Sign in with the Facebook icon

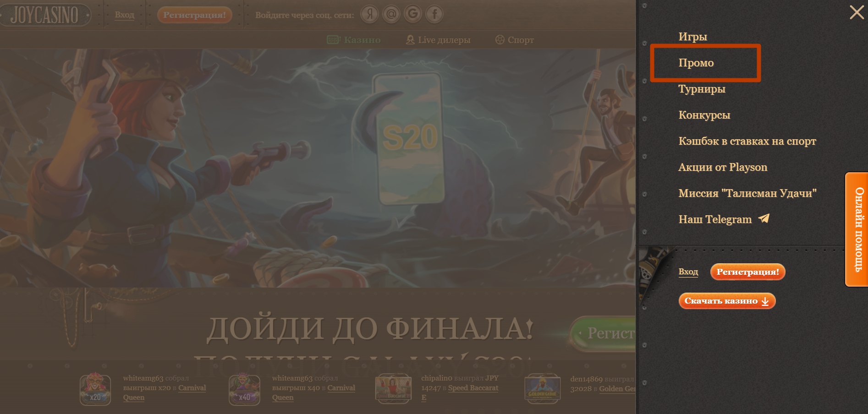(434, 14)
